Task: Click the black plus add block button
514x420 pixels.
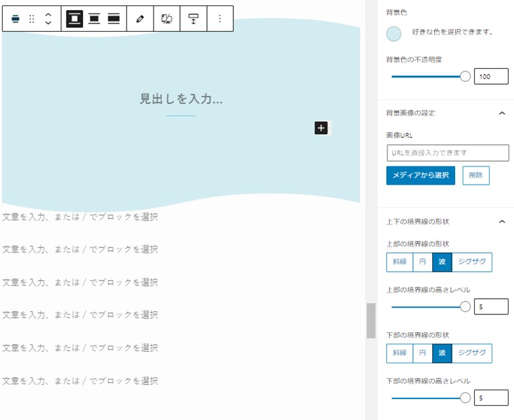Action: point(321,128)
